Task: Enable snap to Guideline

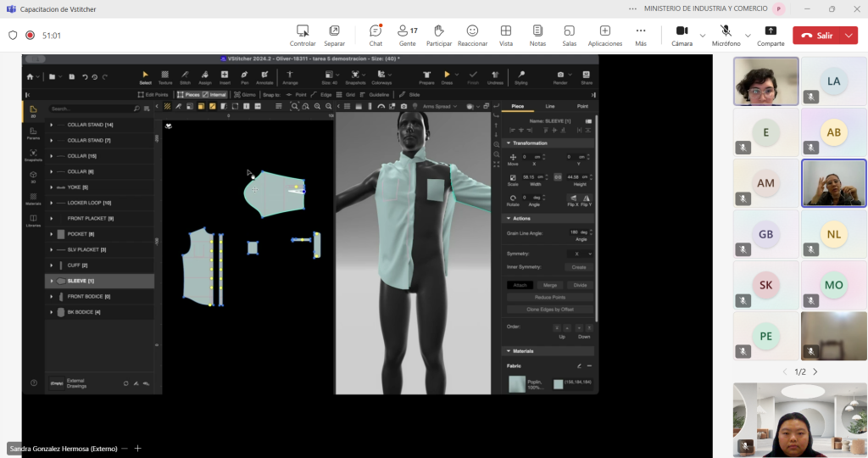Action: (375, 95)
